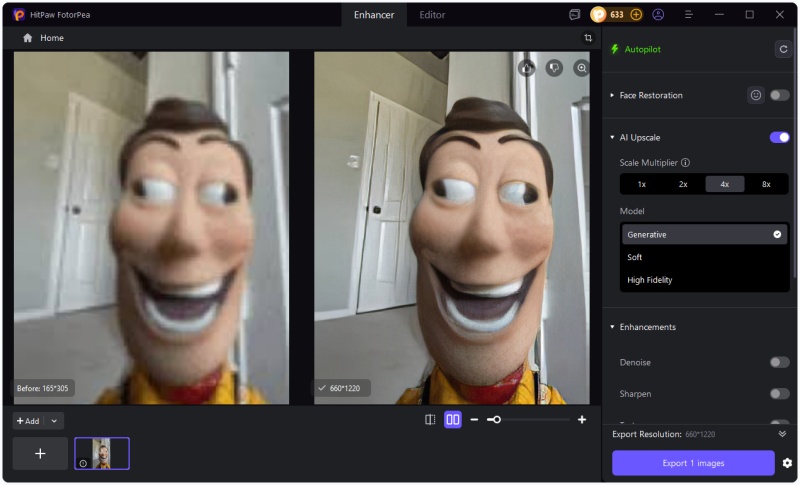Zoom in with plus icon
This screenshot has width=800, height=485.
(582, 420)
